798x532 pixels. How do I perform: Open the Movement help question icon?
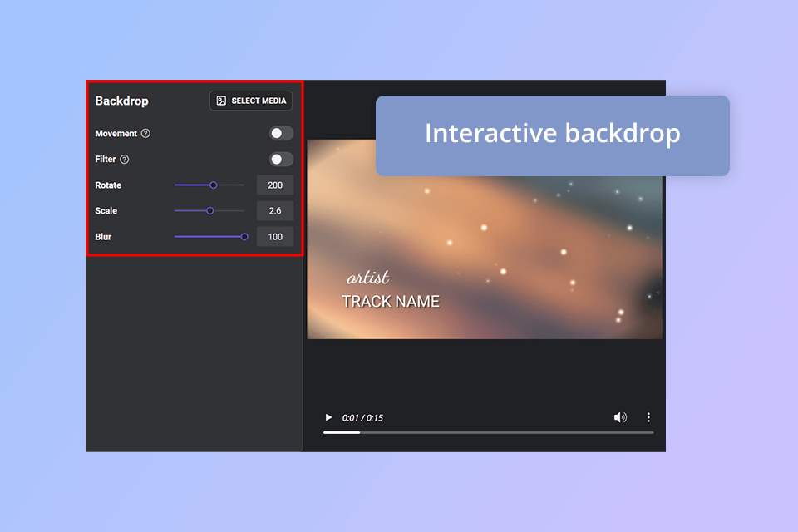(145, 133)
